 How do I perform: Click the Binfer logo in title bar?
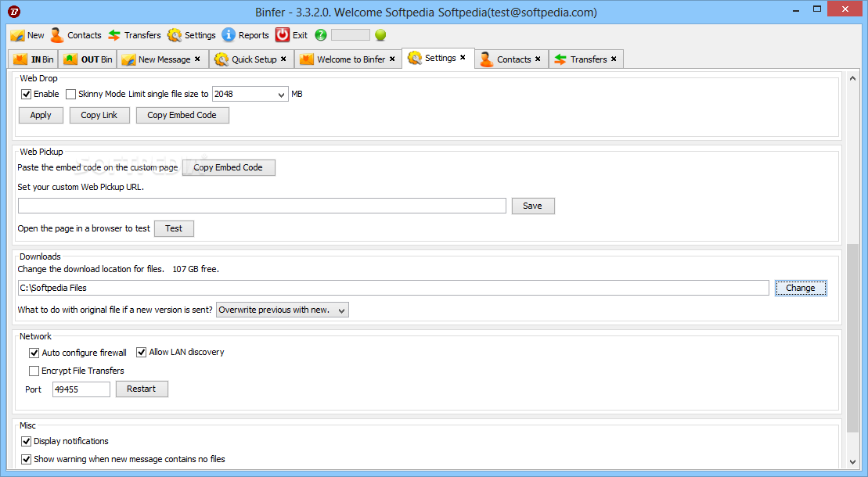(14, 11)
